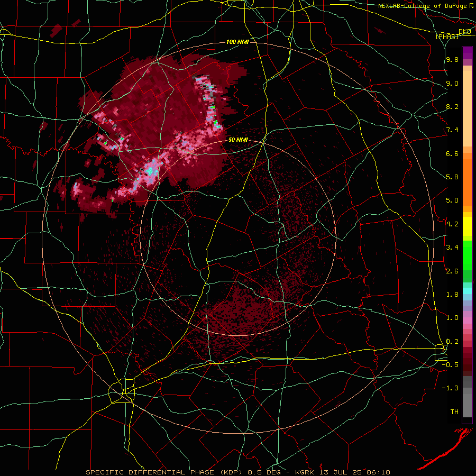Click the 9.0 value on the color scale
Image resolution: width=476 pixels, height=476 pixels.
[452, 83]
